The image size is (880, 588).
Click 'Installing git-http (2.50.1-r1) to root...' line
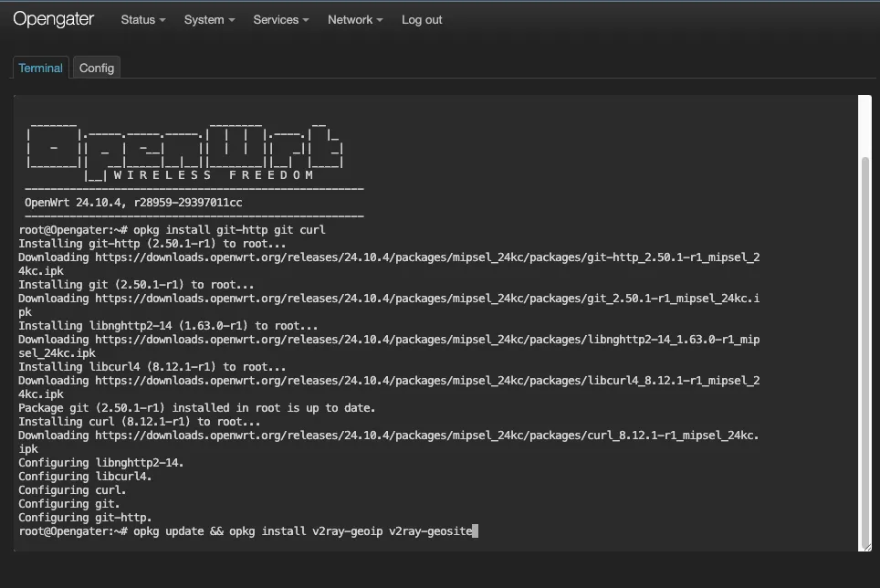[152, 244]
